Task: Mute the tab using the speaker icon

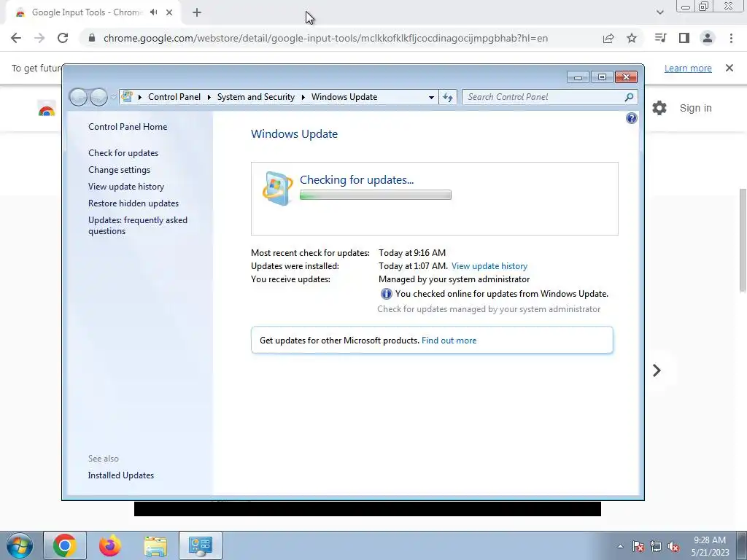Action: [153, 12]
